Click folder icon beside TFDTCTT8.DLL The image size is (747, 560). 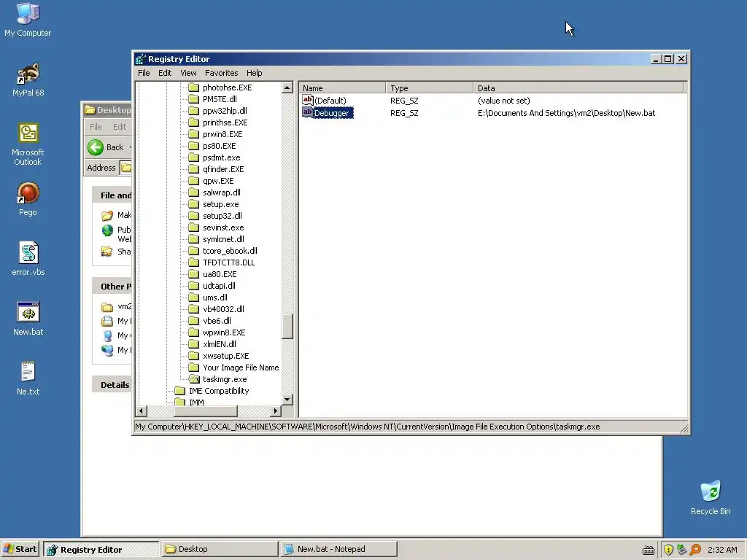pos(193,262)
